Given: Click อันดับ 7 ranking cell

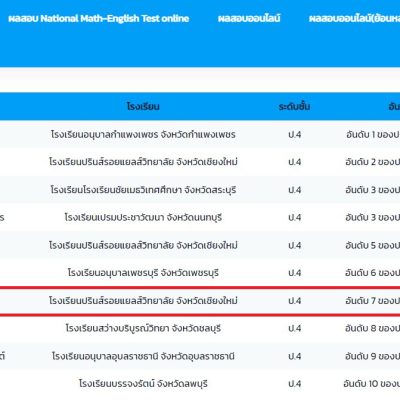Looking at the screenshot, I should click(373, 301).
